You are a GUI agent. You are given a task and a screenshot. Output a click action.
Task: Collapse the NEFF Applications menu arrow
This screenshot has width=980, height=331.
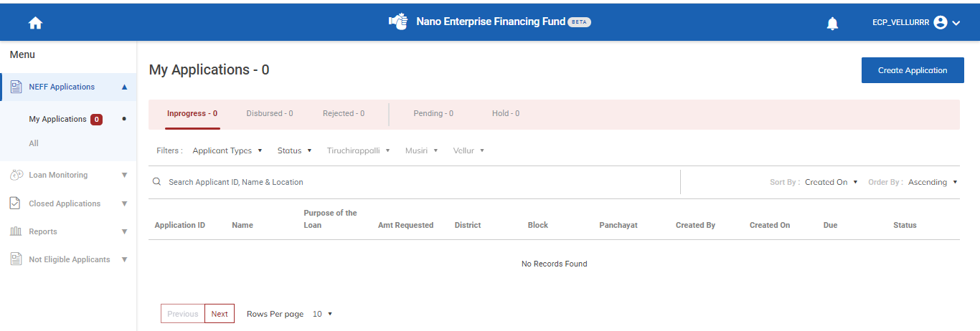click(124, 87)
